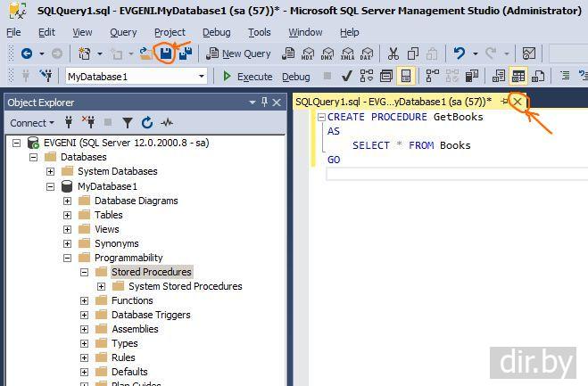Select the Stored Procedures tree item

click(x=152, y=272)
